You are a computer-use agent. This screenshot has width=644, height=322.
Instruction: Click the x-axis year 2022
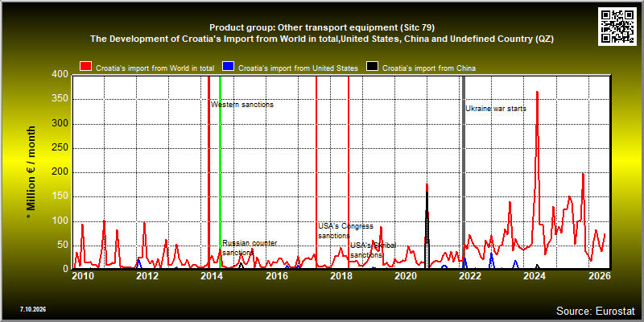[470, 275]
